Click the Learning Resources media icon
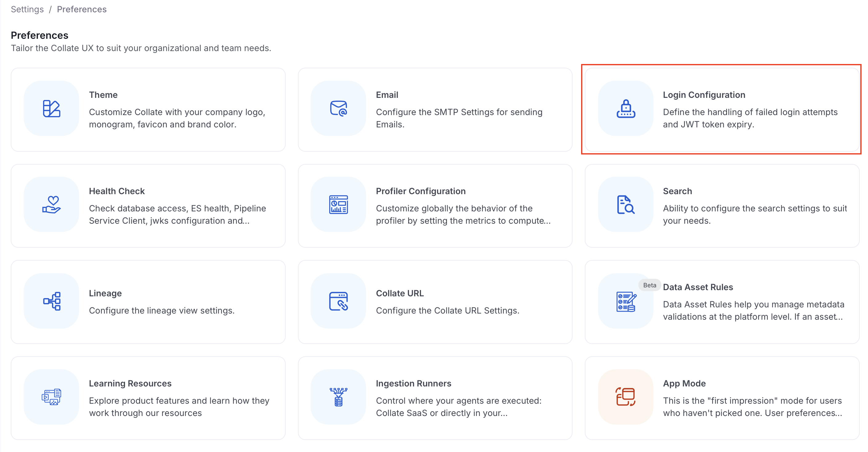 pyautogui.click(x=51, y=397)
